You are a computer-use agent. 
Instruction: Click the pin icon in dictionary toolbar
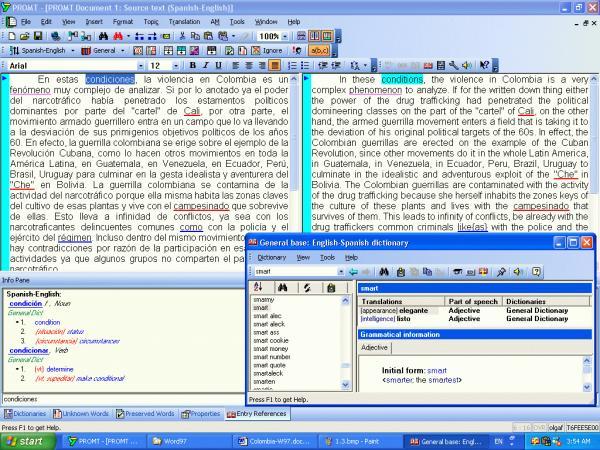(501, 272)
